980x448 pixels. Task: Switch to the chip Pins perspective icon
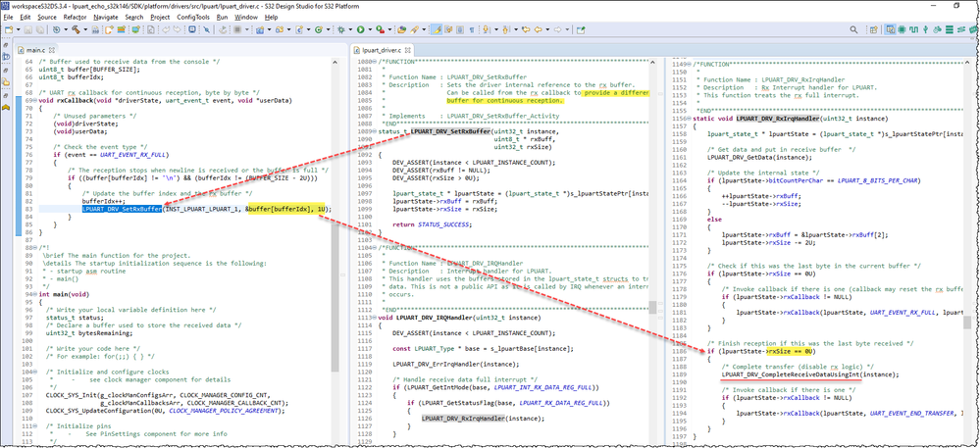coord(902,29)
